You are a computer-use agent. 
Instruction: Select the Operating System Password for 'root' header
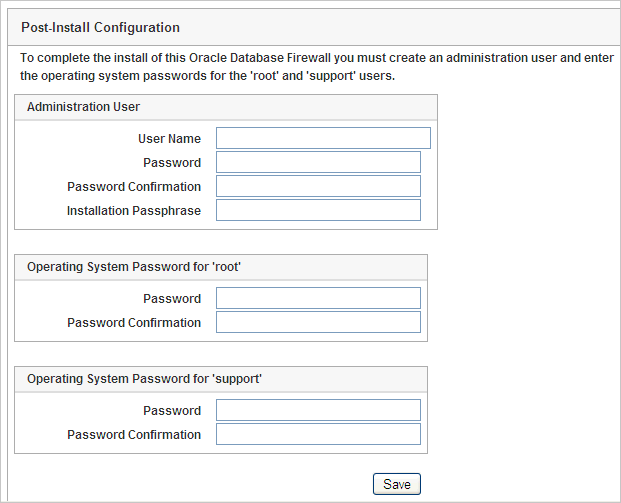coord(134,266)
